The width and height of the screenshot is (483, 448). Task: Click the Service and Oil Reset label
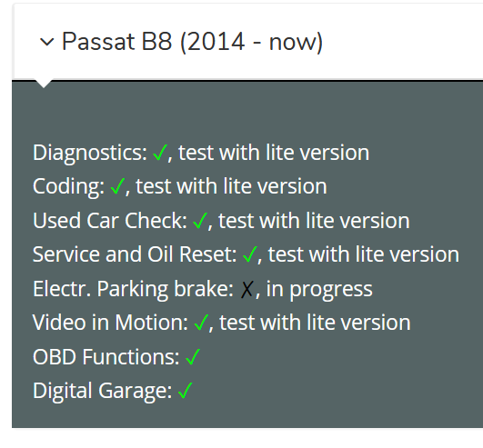tap(135, 254)
